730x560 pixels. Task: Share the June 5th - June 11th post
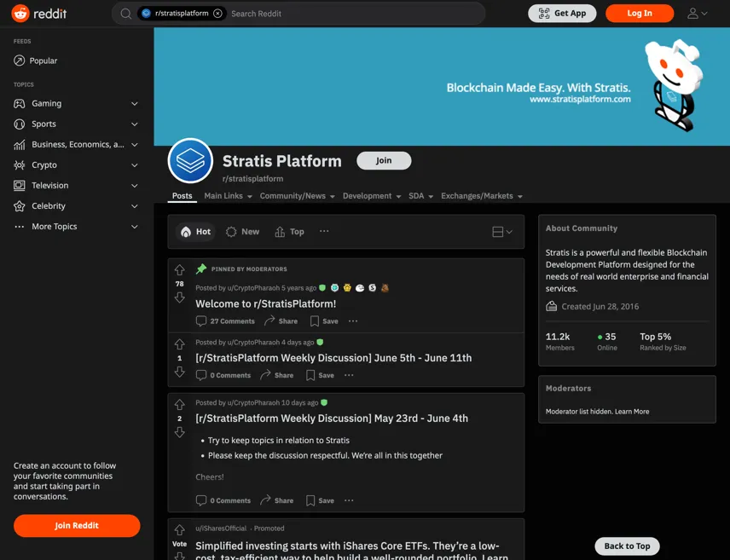[276, 375]
